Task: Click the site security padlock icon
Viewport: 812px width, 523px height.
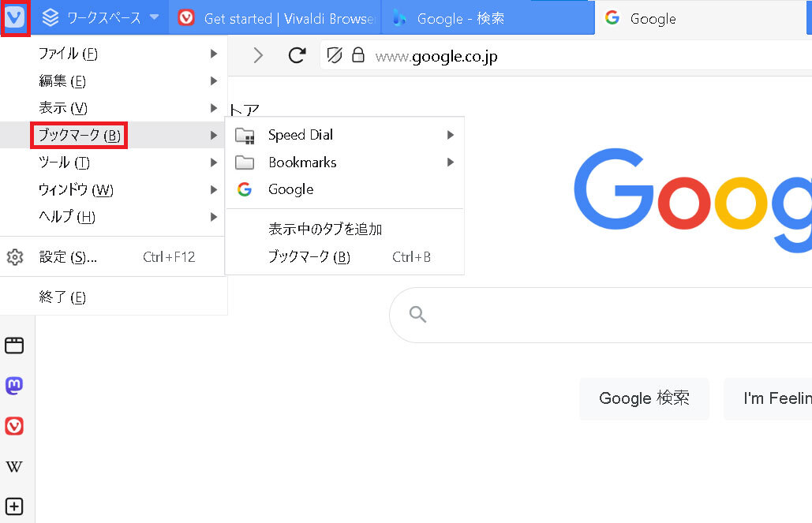Action: point(358,55)
